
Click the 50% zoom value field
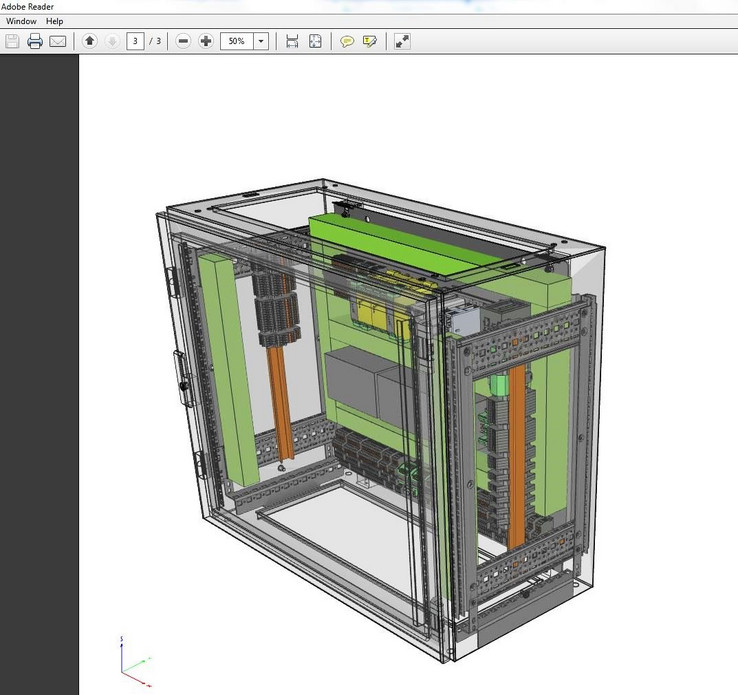click(236, 41)
